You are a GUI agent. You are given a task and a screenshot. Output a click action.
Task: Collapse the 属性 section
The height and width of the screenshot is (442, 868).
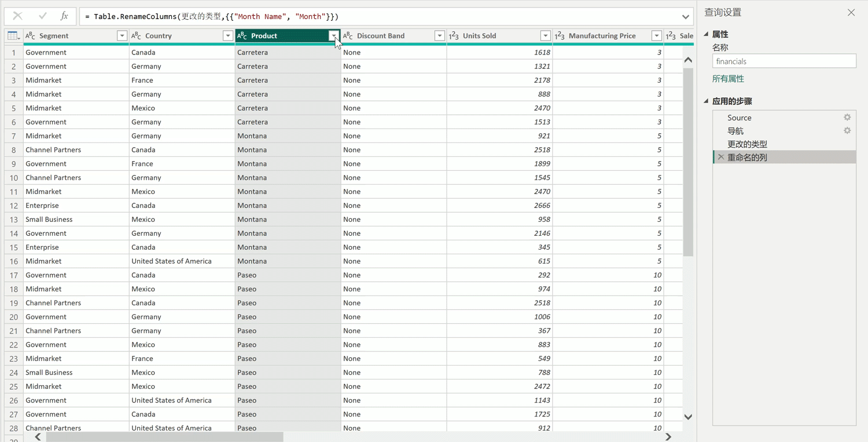click(x=707, y=35)
